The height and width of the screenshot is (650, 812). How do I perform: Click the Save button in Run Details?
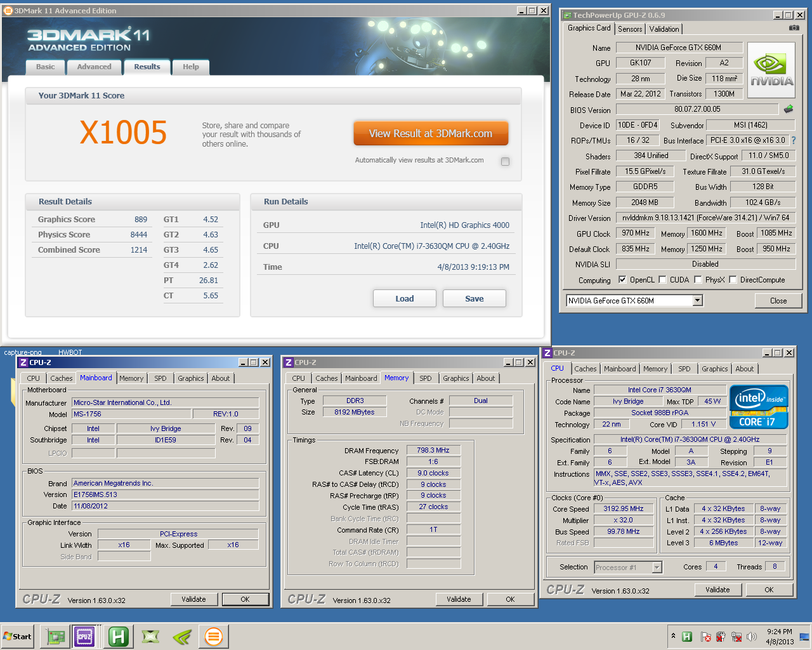coord(475,298)
